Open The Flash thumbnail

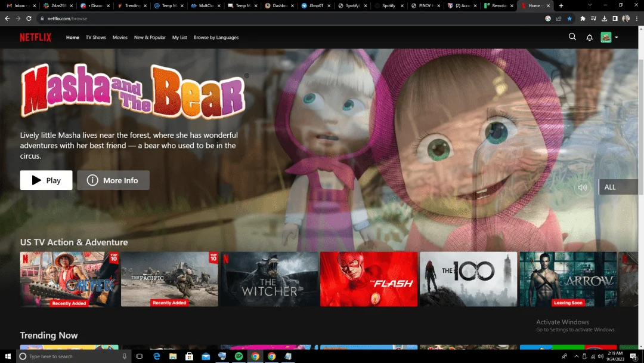point(369,279)
